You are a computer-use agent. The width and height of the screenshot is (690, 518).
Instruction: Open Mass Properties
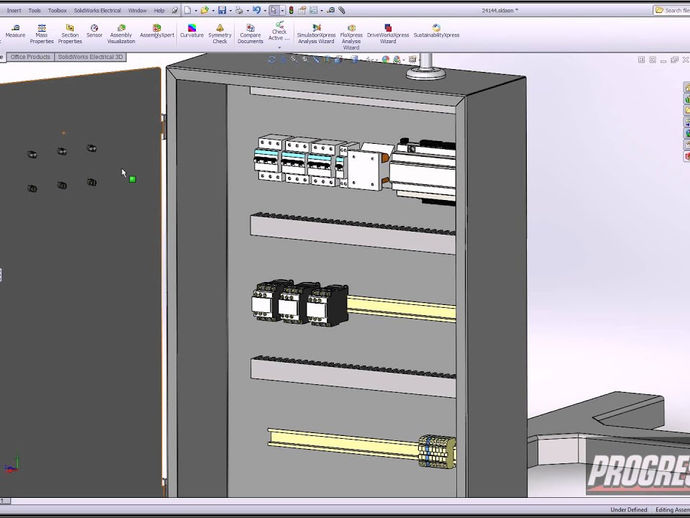[41, 34]
